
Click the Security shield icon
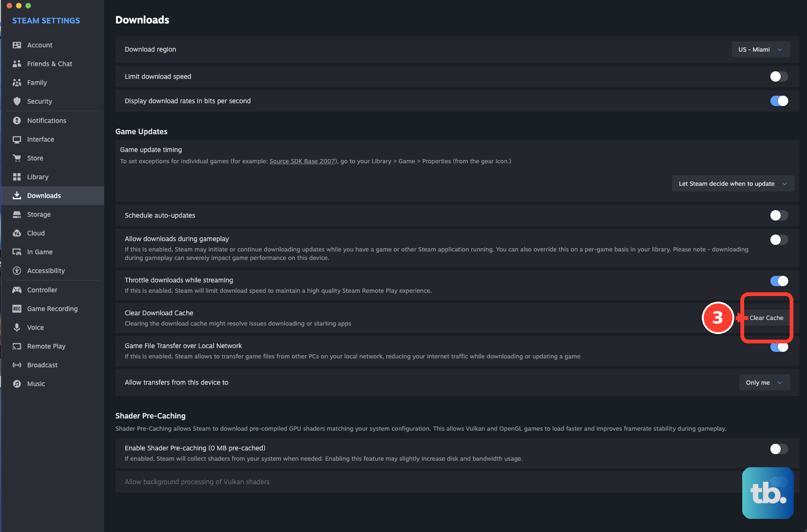click(17, 101)
